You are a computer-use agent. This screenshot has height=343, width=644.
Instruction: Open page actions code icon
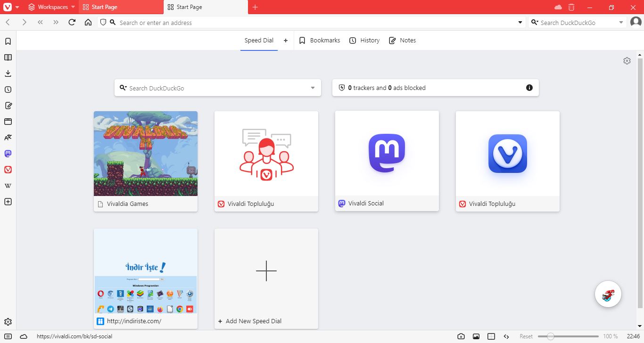[506, 336]
